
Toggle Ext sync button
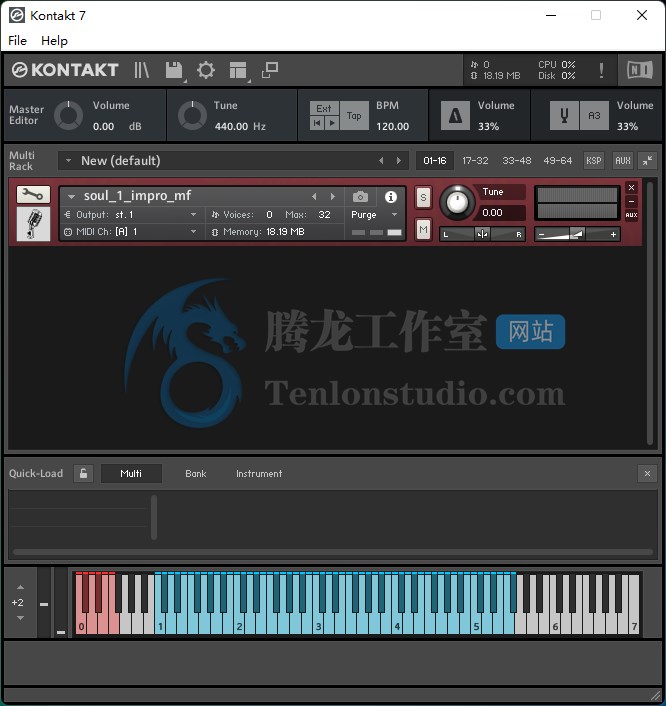pyautogui.click(x=324, y=109)
